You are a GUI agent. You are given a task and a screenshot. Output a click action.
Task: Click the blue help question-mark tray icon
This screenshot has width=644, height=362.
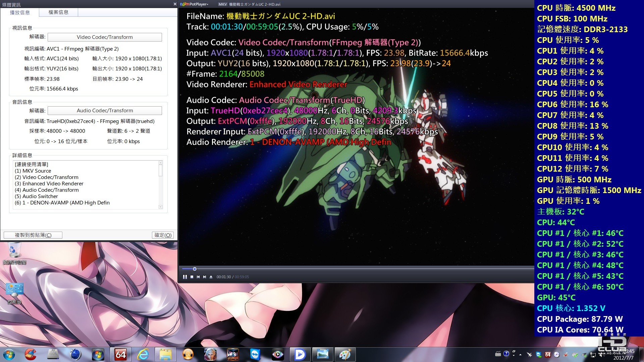(506, 354)
